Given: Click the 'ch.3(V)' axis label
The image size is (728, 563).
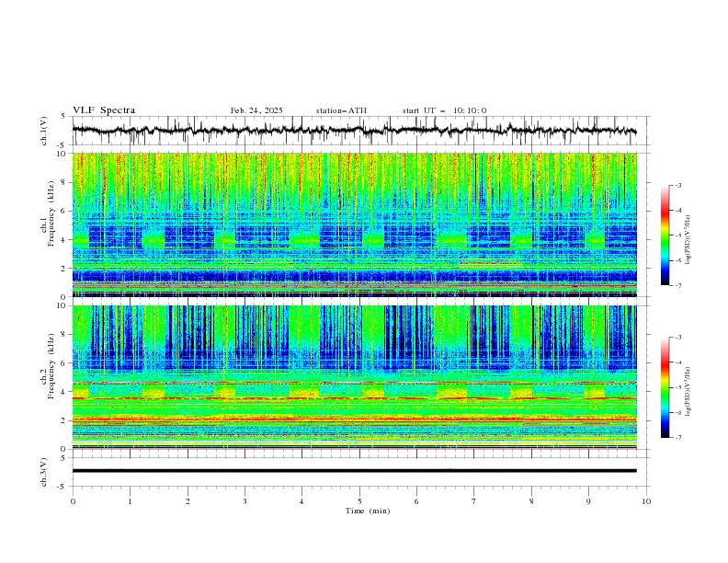Looking at the screenshot, I should click(x=44, y=472).
